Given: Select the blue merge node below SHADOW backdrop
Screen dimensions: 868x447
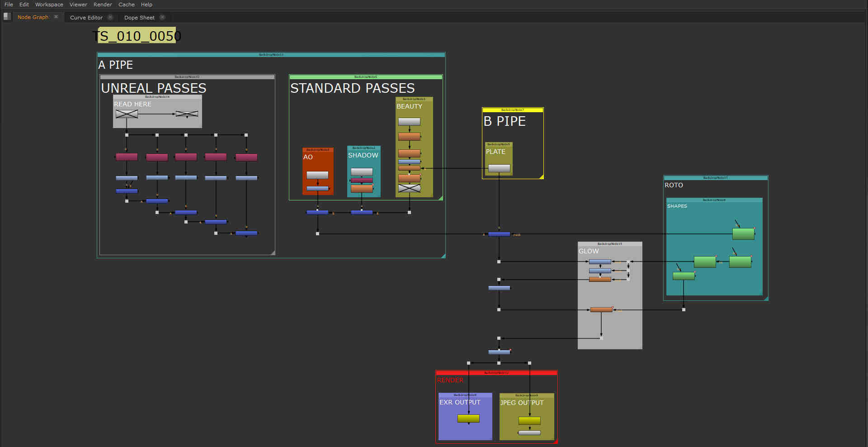Looking at the screenshot, I should pyautogui.click(x=362, y=212).
